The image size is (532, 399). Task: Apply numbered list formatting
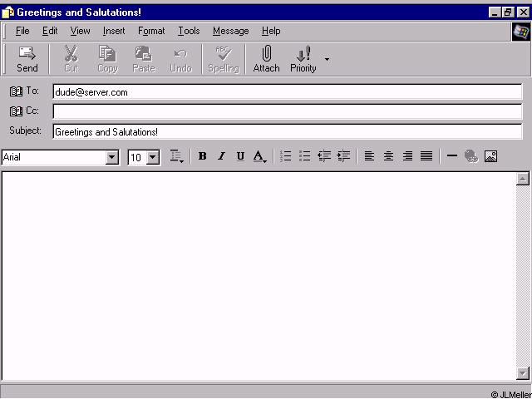286,156
